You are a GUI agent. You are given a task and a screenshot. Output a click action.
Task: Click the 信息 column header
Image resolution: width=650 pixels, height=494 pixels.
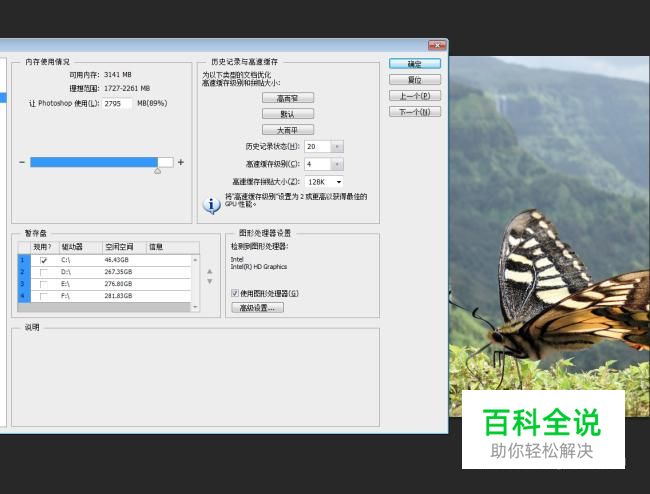[x=173, y=247]
